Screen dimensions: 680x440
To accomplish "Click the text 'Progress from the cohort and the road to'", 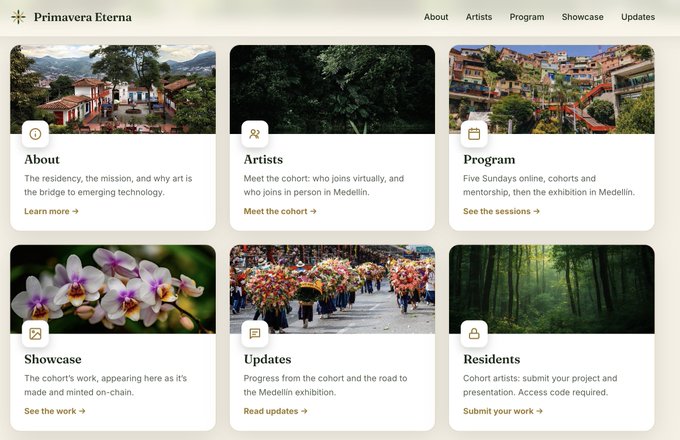I will [325, 378].
